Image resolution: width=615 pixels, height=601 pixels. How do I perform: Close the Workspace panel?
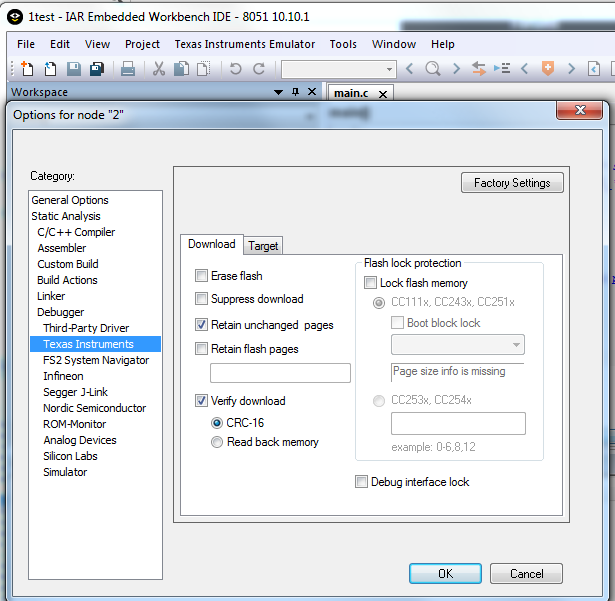(312, 92)
